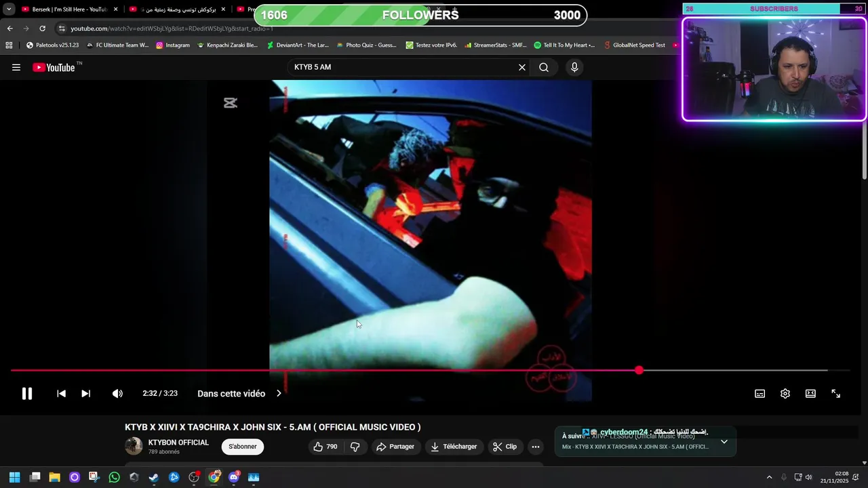
Task: Open the 'Tell It To My Heart' Spotify bookmark
Action: click(564, 45)
